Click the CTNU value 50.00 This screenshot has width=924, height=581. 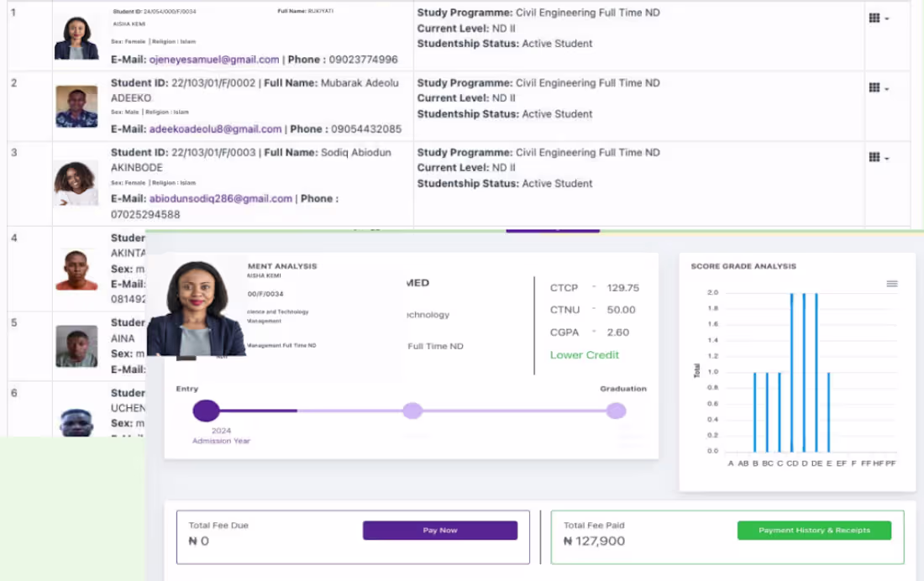pyautogui.click(x=621, y=310)
